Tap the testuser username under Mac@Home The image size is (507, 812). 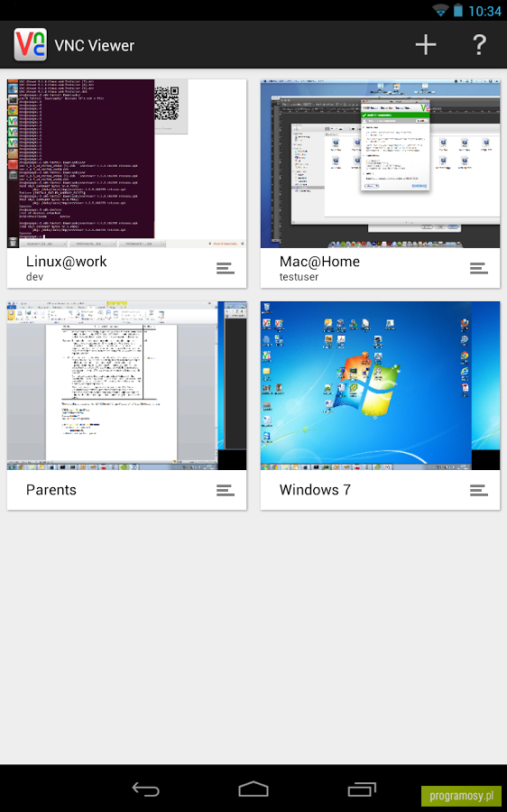(x=299, y=277)
